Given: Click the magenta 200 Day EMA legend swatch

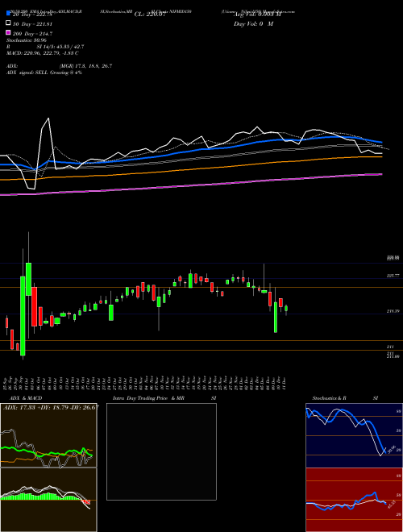Looking at the screenshot, I should [9, 32].
